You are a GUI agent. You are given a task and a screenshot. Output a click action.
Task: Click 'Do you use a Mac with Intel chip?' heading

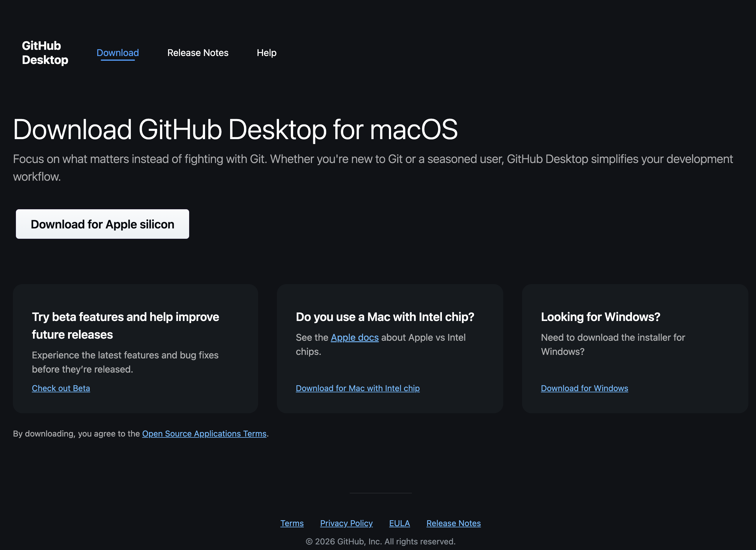[x=385, y=317]
